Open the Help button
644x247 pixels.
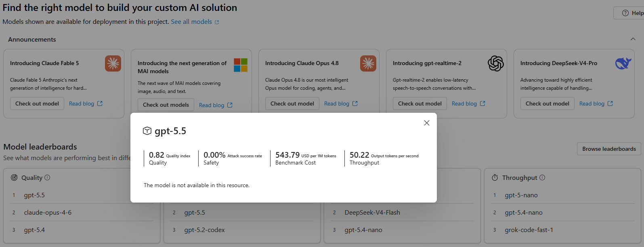point(630,13)
